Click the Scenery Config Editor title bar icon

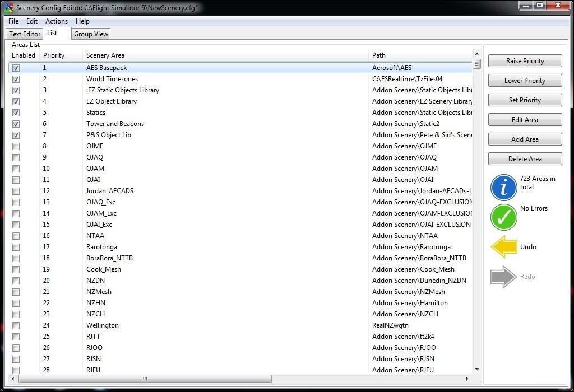click(x=9, y=7)
